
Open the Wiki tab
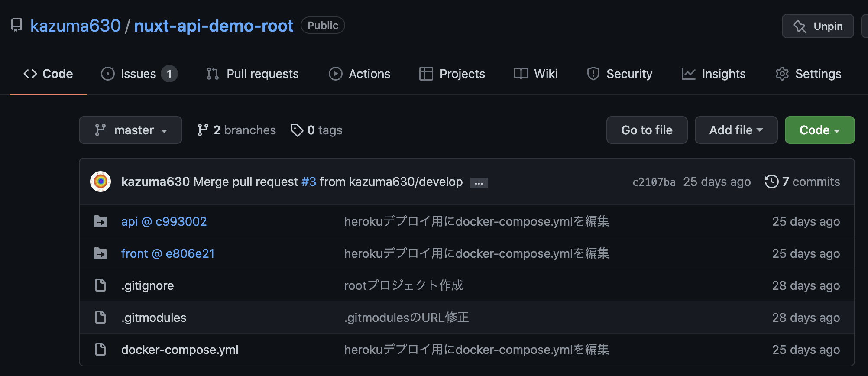(x=536, y=74)
